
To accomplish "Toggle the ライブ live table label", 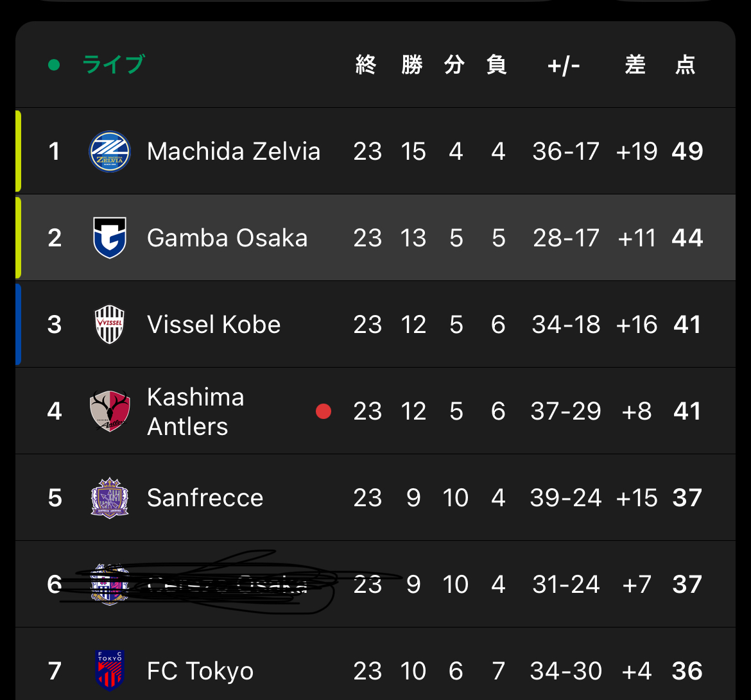I will pyautogui.click(x=113, y=65).
